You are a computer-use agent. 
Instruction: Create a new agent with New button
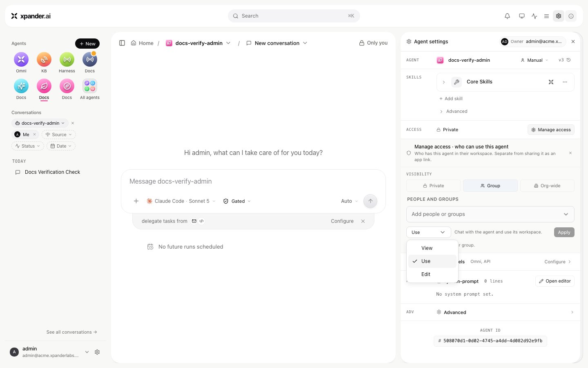point(87,44)
